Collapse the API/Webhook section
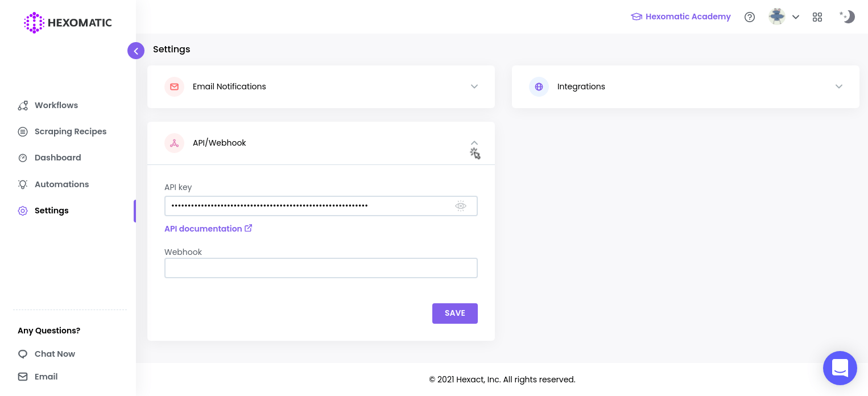The image size is (868, 396). click(x=474, y=143)
